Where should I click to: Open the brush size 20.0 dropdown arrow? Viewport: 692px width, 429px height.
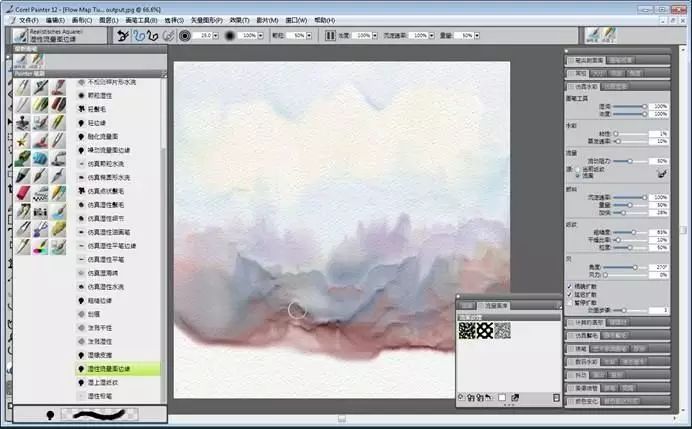click(216, 36)
